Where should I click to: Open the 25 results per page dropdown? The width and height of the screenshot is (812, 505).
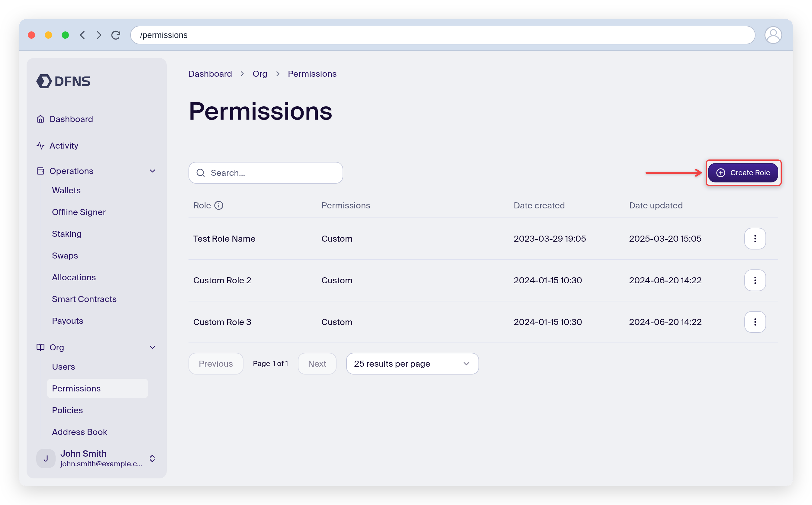(x=412, y=364)
